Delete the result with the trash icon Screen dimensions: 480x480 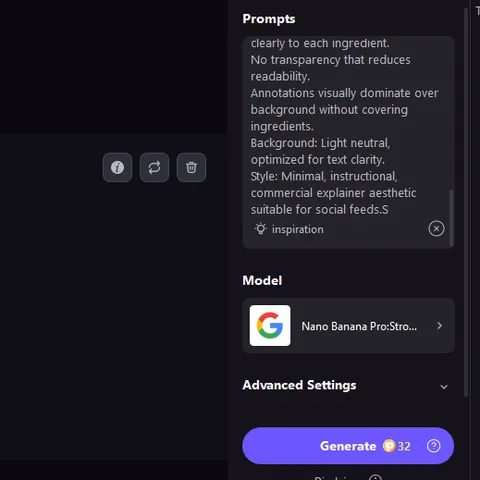coord(191,167)
